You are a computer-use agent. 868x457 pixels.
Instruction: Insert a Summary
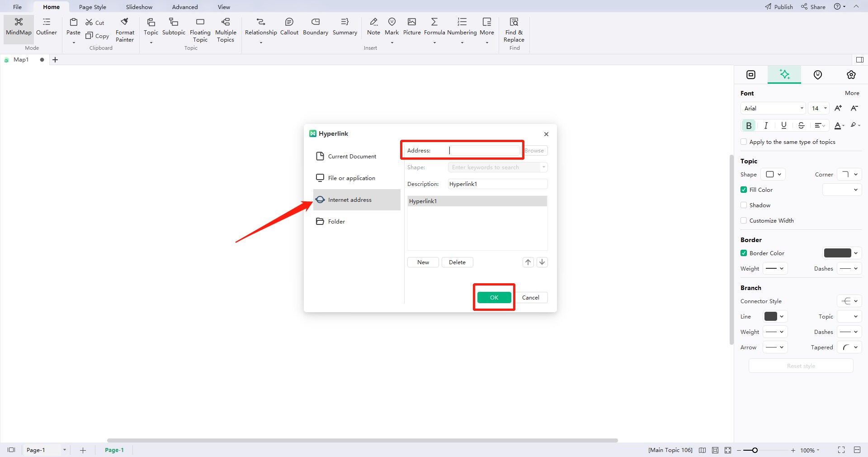pyautogui.click(x=345, y=27)
